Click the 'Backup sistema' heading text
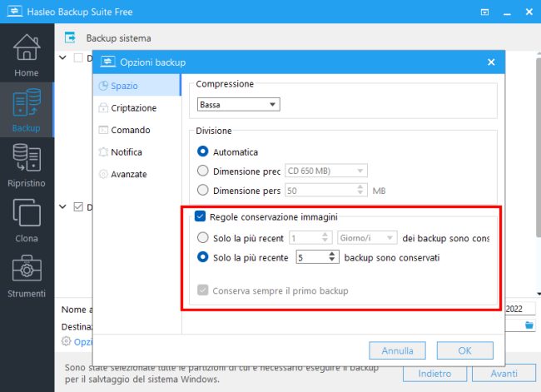This screenshot has width=541, height=392. (118, 38)
